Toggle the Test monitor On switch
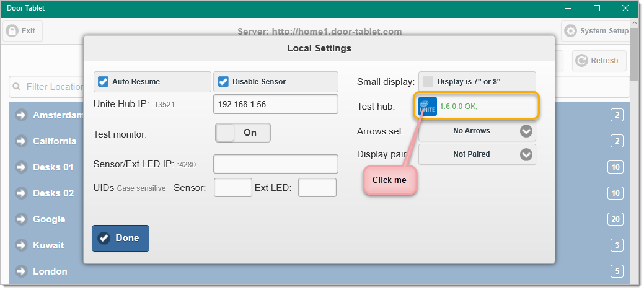 point(243,133)
